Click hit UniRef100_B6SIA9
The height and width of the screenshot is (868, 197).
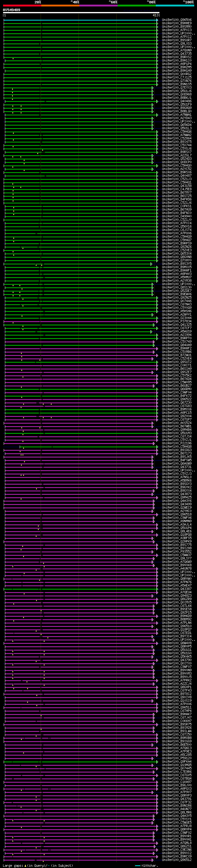pos(177,369)
